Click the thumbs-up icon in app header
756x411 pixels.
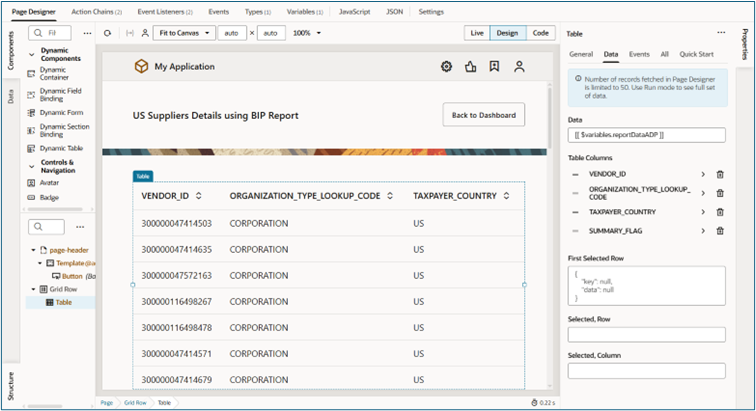pos(470,67)
